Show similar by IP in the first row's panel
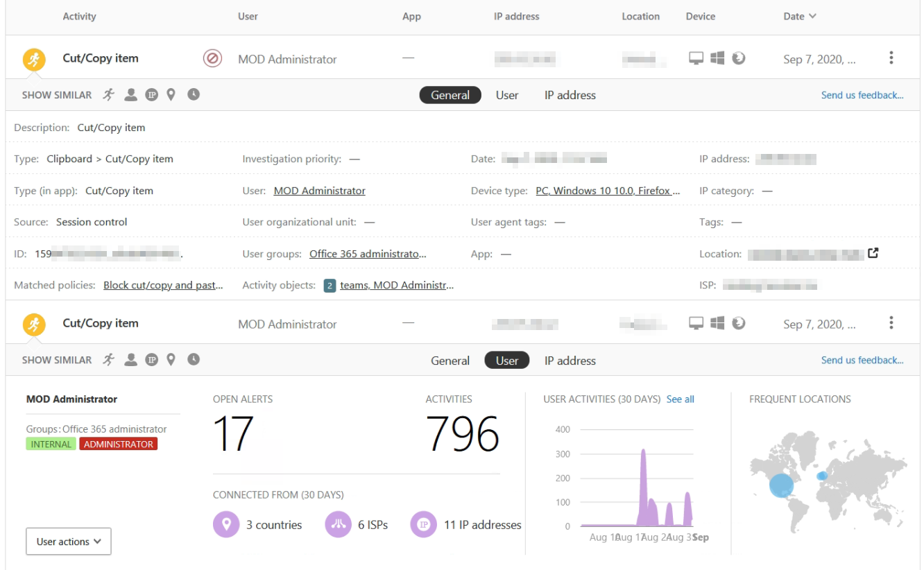Viewport: 924px width, 570px height. click(151, 95)
